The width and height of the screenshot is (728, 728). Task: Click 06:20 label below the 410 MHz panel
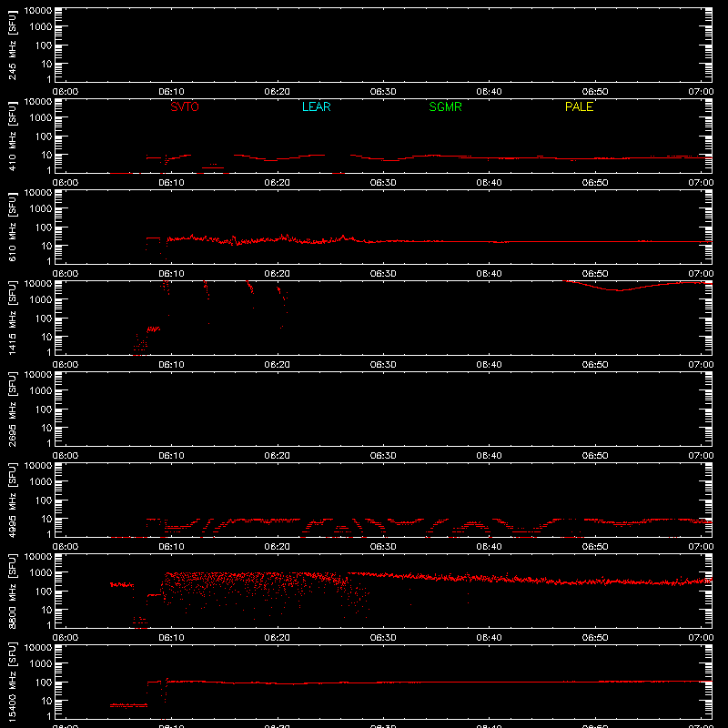[x=278, y=183]
